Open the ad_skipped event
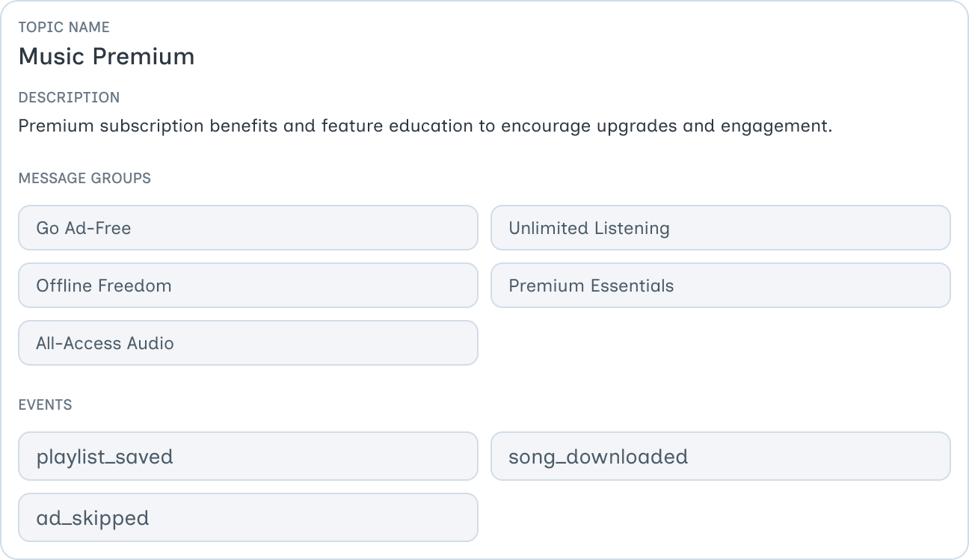This screenshot has height=560, width=969. coord(247,517)
